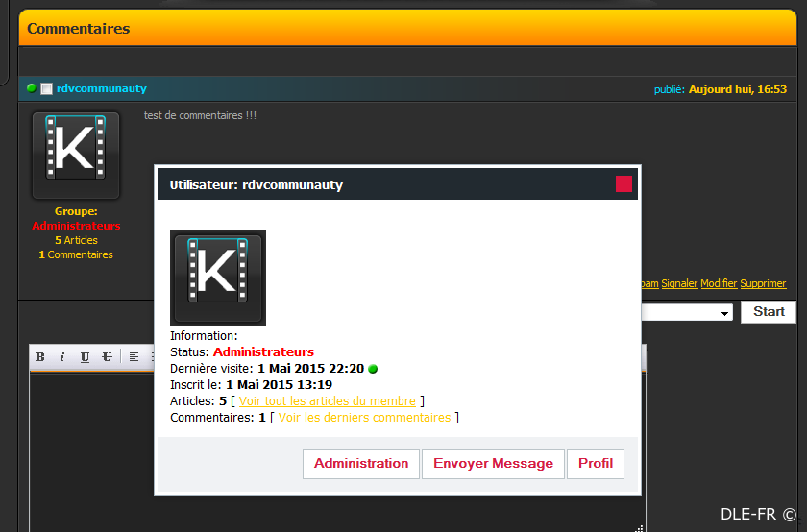Toggle Underline in the editor toolbar

[x=85, y=357]
